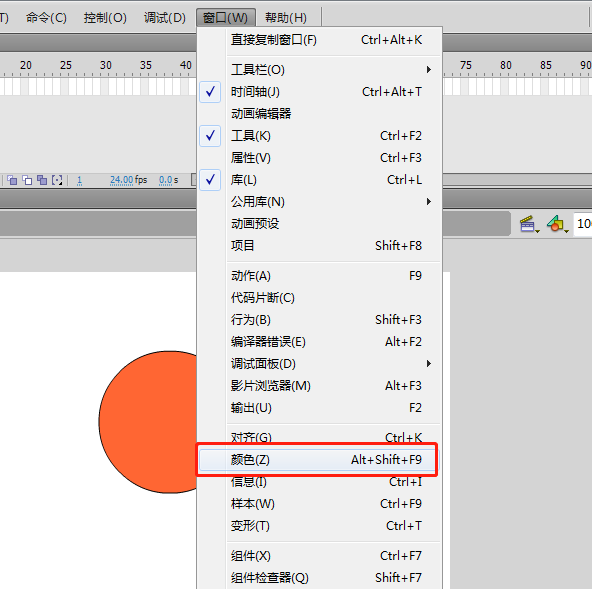Screen dimensions: 592x589
Task: Choose 直接复制窗口(F) from the menu
Action: pyautogui.click(x=319, y=40)
